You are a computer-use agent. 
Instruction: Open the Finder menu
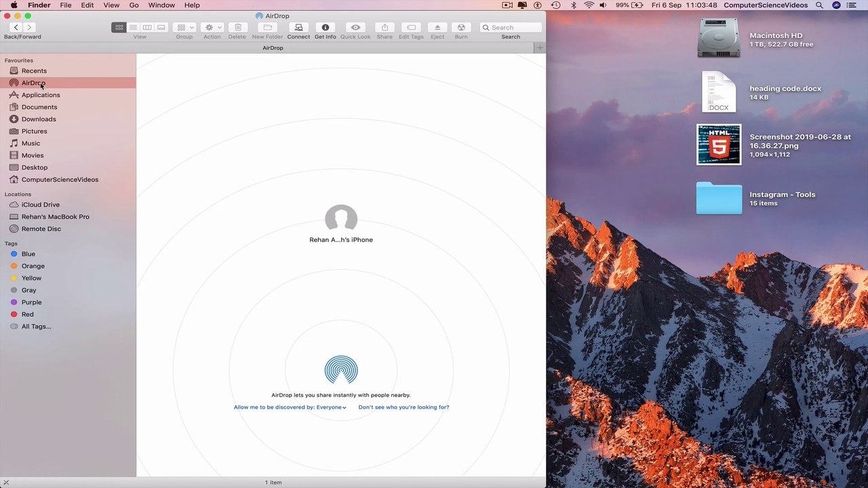(x=39, y=5)
